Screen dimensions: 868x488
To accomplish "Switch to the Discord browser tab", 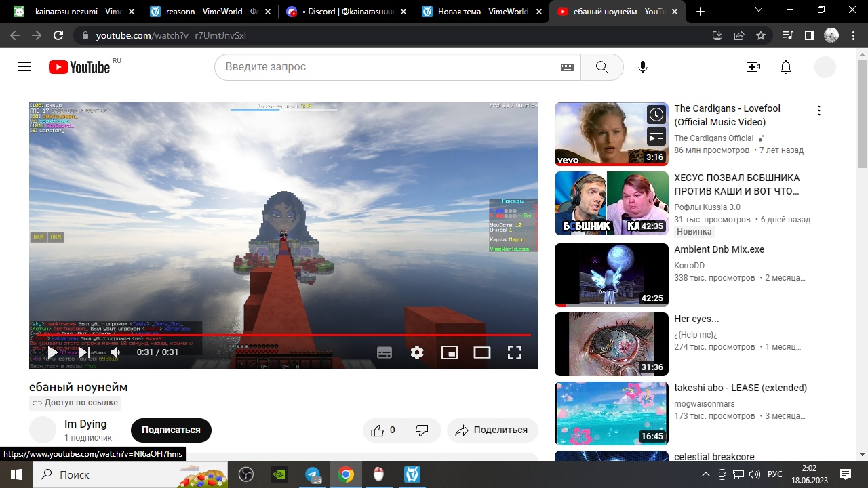I will click(345, 12).
